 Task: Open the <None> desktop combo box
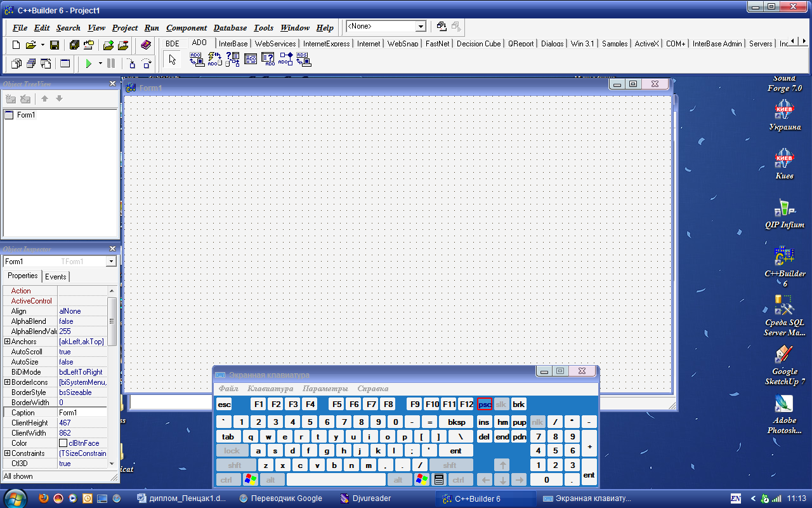(x=420, y=27)
